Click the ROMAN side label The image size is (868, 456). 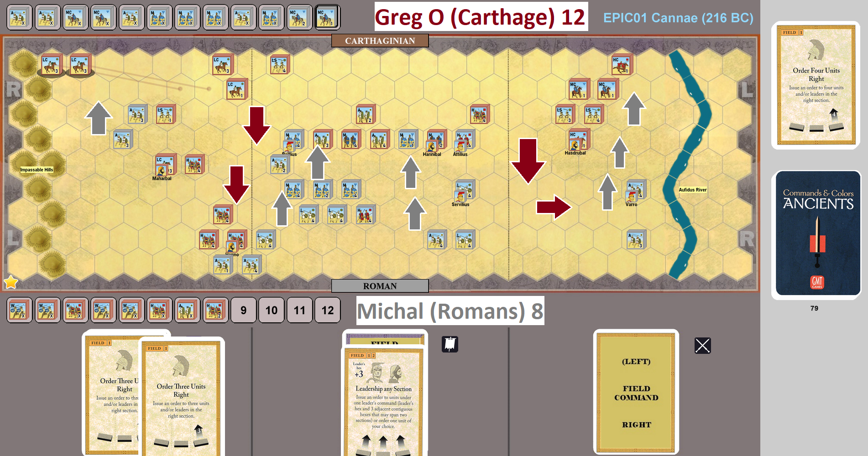(x=380, y=286)
